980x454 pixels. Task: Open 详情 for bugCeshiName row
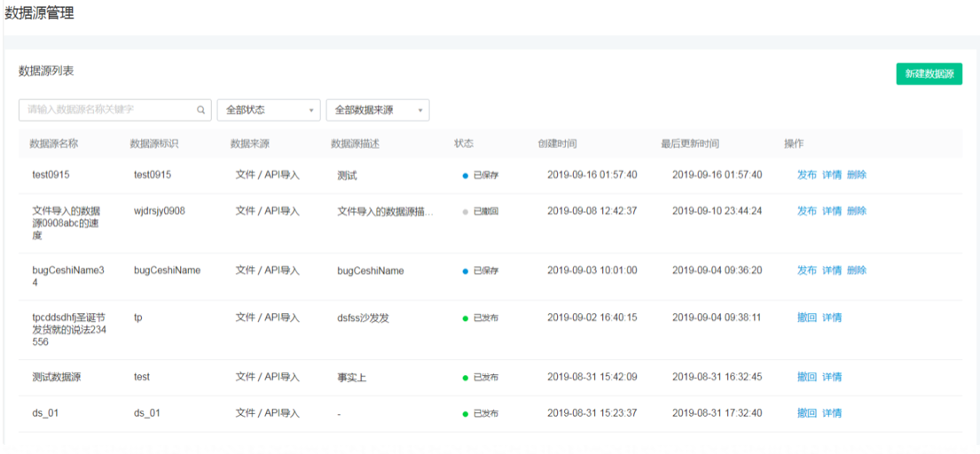tap(831, 270)
